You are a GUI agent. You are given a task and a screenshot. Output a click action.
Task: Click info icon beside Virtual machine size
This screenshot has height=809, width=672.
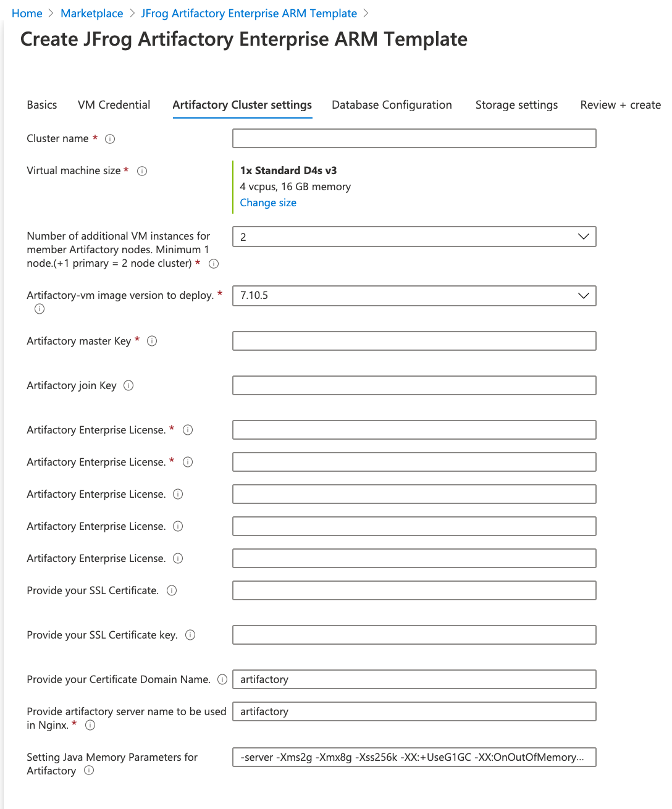[142, 171]
